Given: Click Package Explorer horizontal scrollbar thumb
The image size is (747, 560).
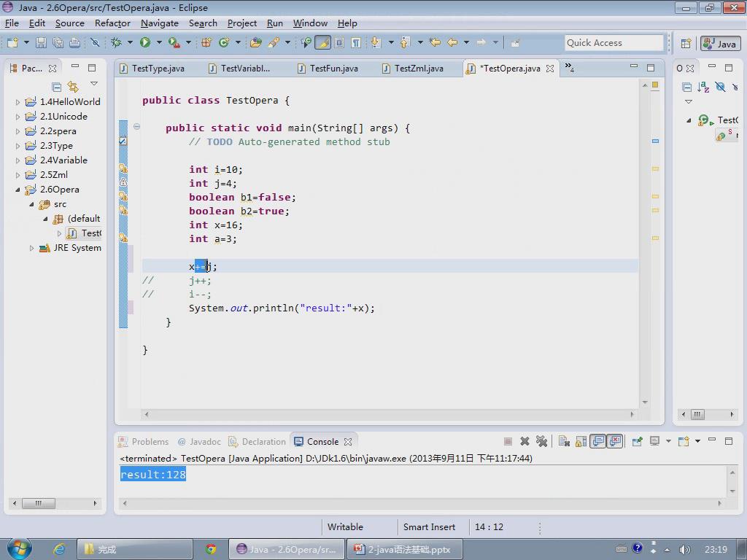Looking at the screenshot, I should [39, 503].
